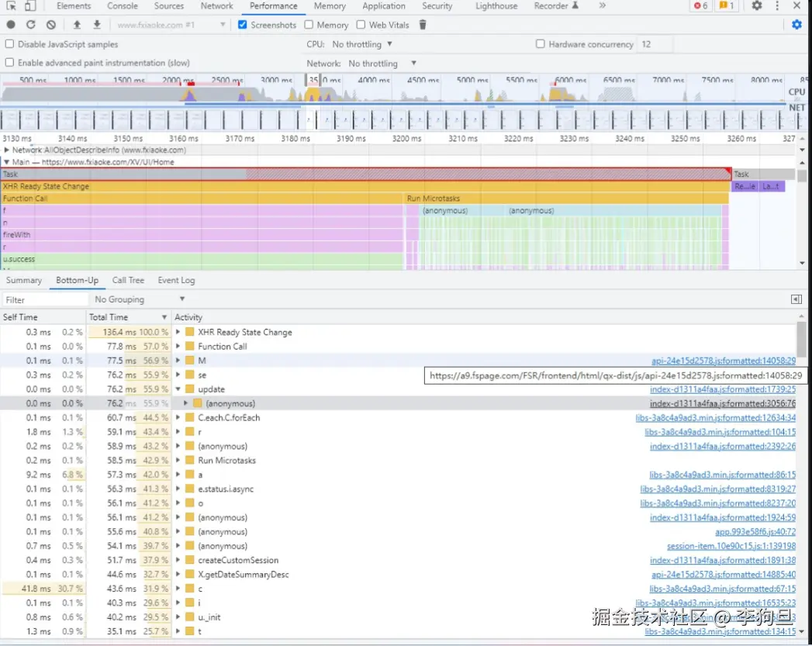Click the Run Microtasks flame chart bar
Viewport: 812px width, 646px height.
coord(566,199)
